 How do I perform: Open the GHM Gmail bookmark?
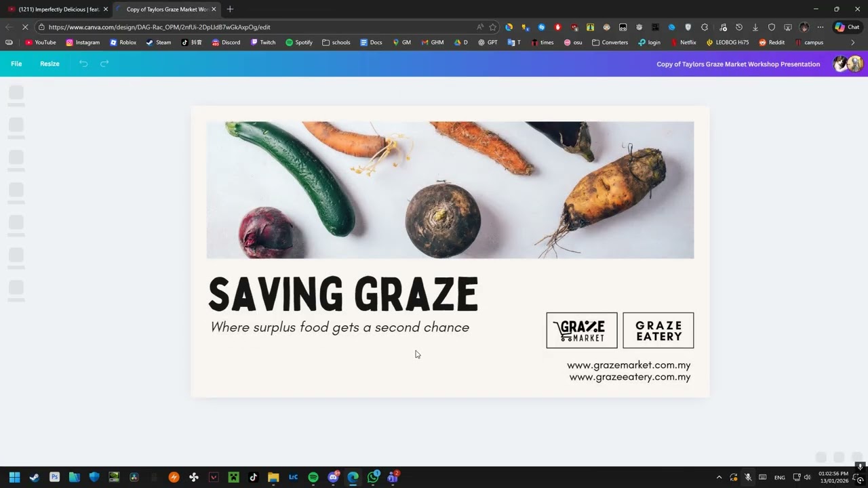(433, 43)
